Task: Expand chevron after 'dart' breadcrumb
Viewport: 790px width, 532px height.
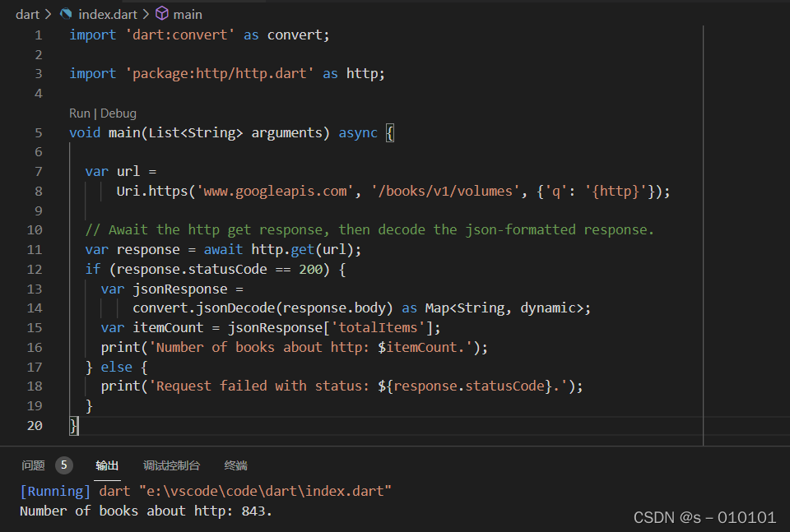Action: (49, 14)
